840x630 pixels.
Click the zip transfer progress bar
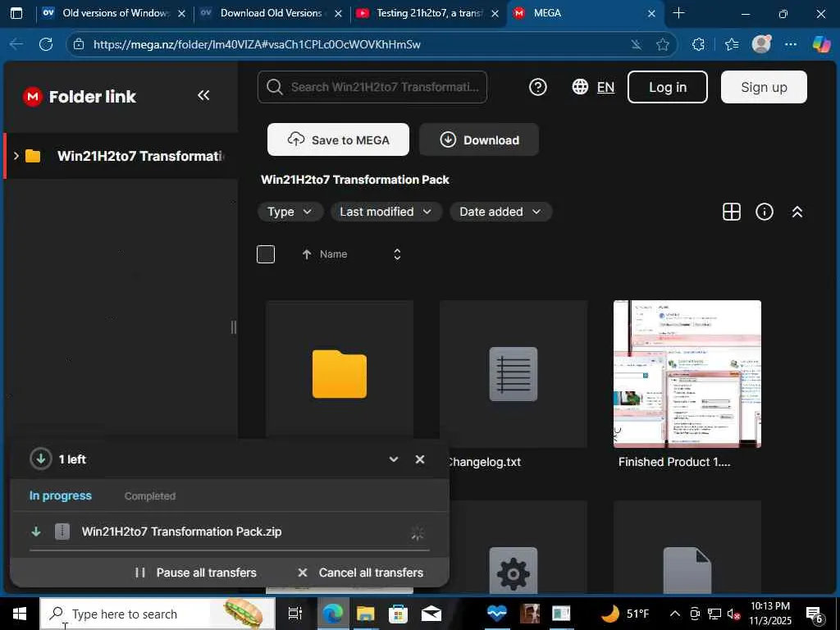230,550
